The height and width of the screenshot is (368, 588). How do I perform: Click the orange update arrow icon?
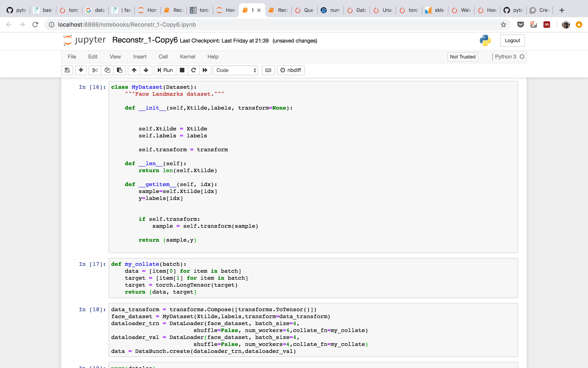[579, 25]
